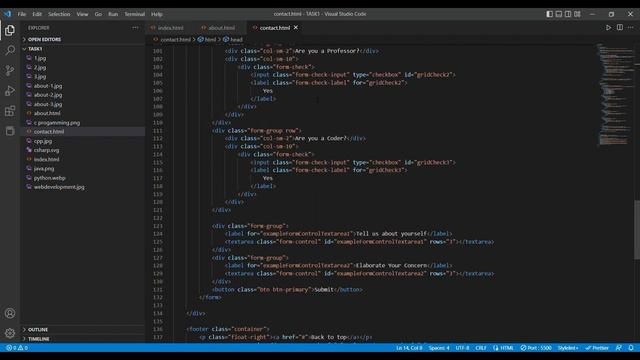Open the Help menu
This screenshot has height=360, width=640.
[x=157, y=14]
